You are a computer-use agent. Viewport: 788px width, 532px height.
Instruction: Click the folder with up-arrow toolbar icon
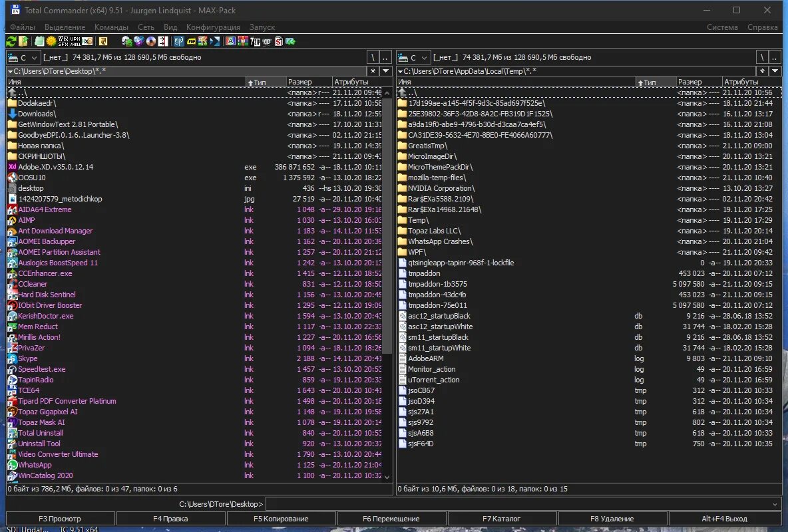click(23, 41)
